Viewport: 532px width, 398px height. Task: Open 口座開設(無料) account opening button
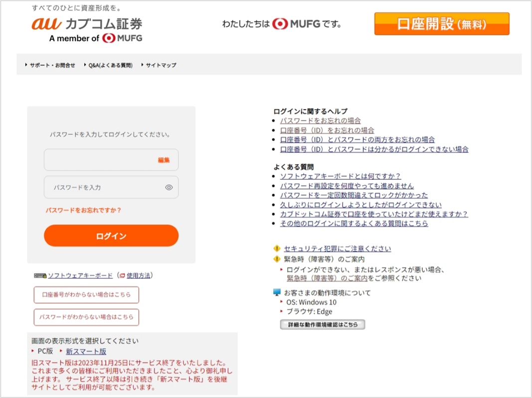[442, 24]
